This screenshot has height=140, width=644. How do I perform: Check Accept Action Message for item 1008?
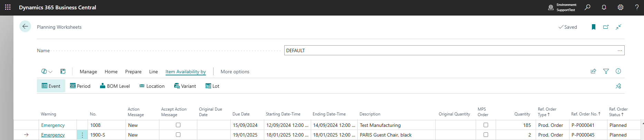pyautogui.click(x=178, y=125)
